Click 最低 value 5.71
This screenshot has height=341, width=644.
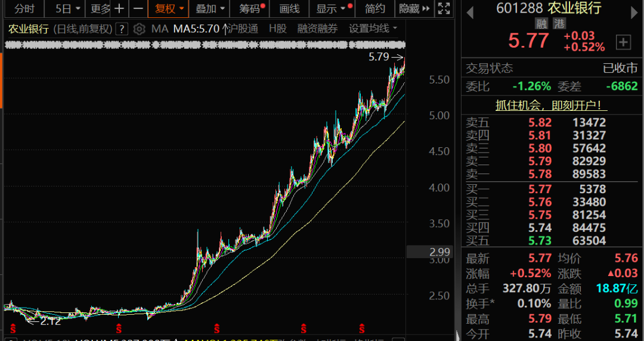click(x=626, y=319)
